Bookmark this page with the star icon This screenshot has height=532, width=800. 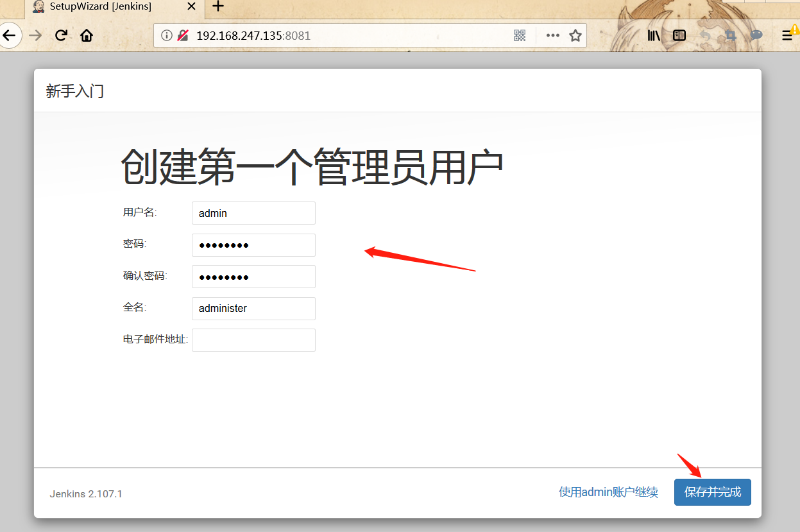coord(575,35)
